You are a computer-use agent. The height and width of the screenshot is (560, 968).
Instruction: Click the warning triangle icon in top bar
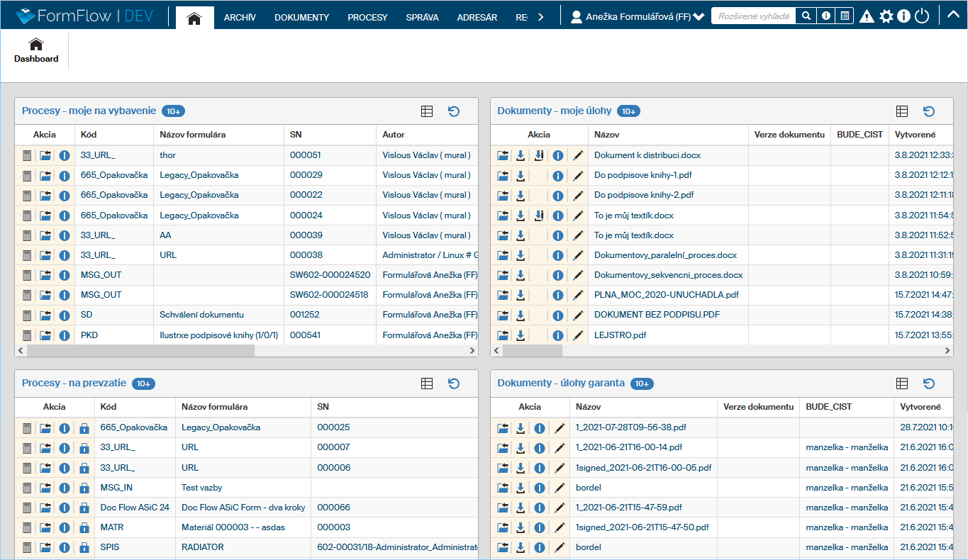click(867, 17)
